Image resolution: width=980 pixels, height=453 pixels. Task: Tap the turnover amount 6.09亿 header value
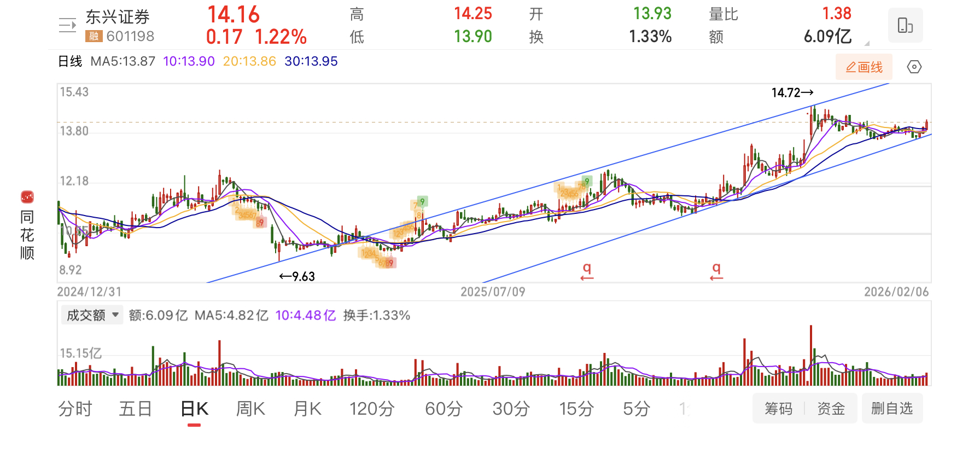(x=827, y=37)
